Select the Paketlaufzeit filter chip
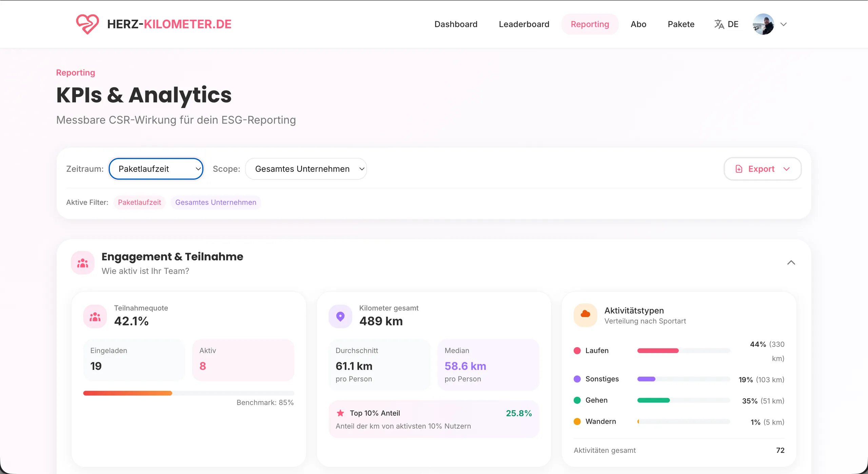The width and height of the screenshot is (868, 474). 139,202
